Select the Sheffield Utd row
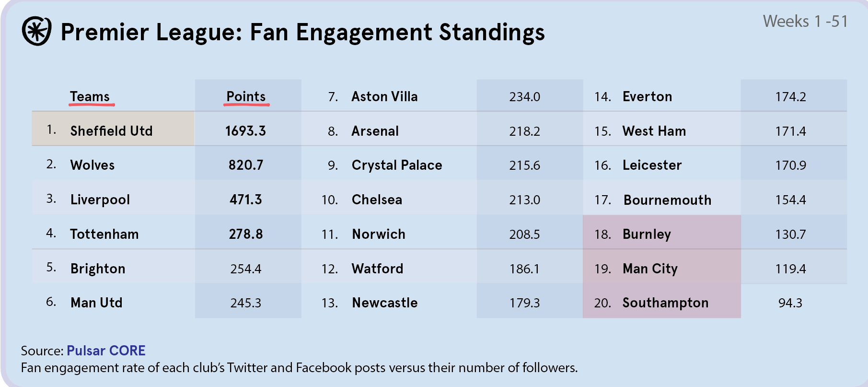 [111, 130]
